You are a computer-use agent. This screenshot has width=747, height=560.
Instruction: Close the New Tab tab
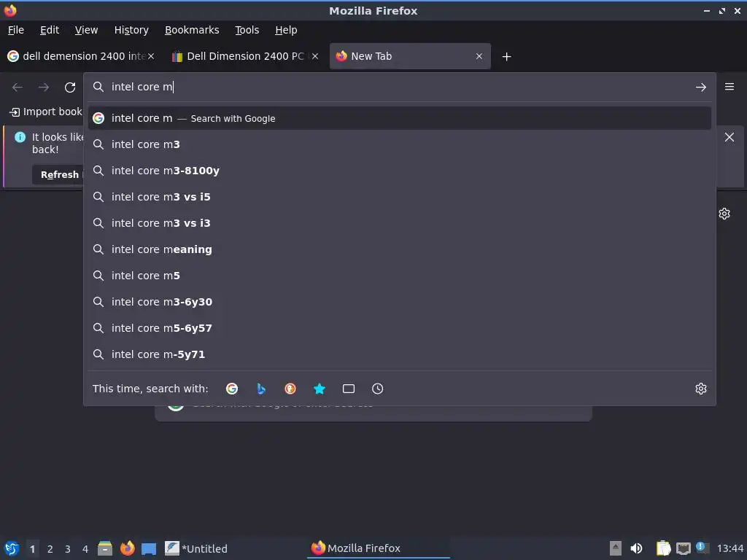coord(479,56)
